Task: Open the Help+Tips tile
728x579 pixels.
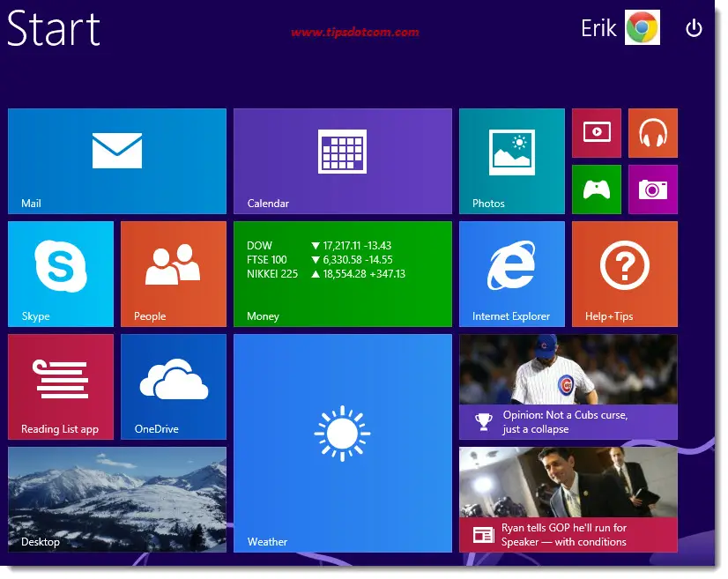Action: click(x=625, y=274)
